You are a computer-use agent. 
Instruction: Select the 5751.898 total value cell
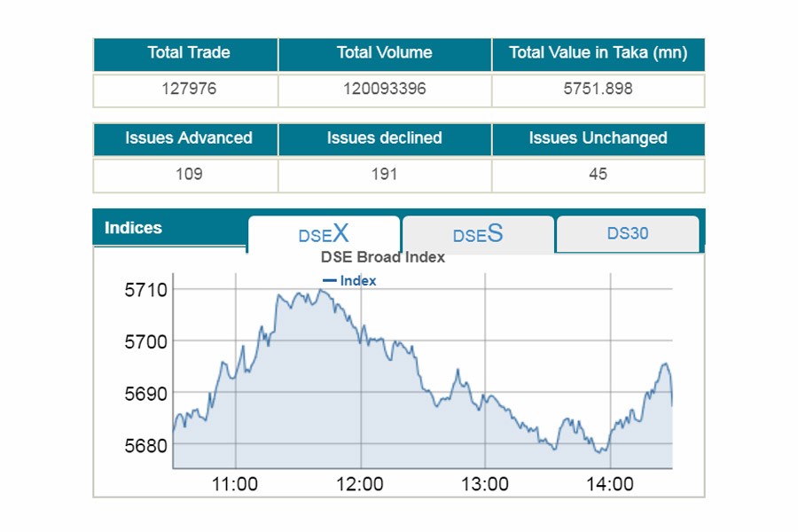click(x=598, y=90)
